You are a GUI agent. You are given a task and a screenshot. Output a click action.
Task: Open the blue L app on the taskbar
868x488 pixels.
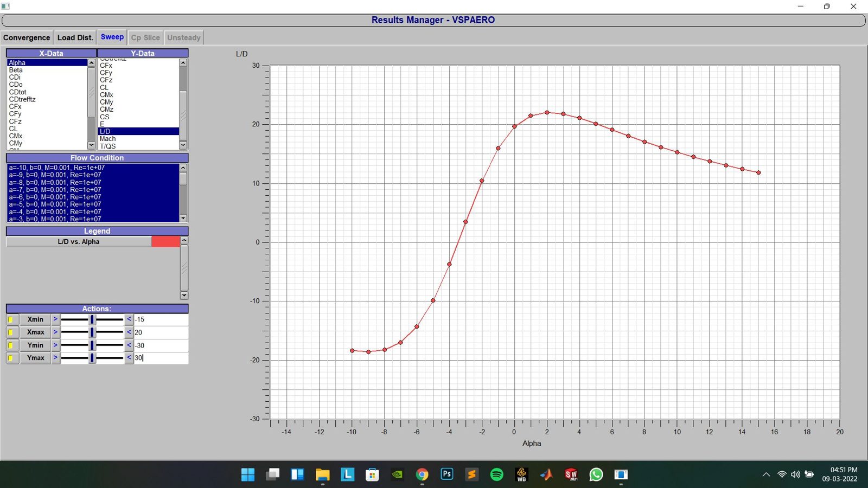[347, 474]
